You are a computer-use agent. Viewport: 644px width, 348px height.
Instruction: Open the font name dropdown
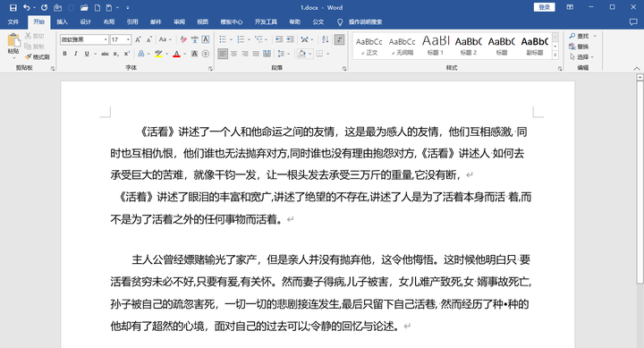tap(106, 39)
